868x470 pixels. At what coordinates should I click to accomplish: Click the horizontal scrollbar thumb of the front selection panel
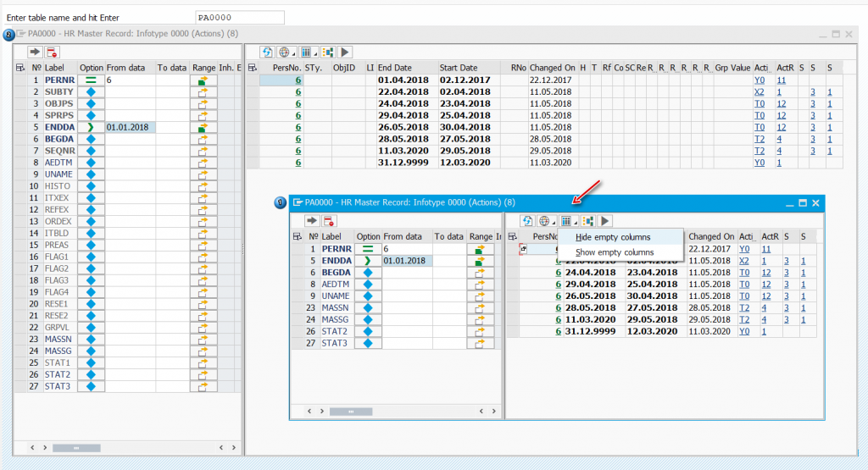(351, 412)
